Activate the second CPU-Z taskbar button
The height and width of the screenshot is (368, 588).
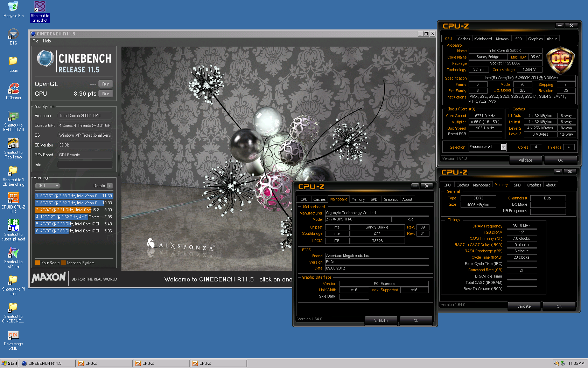pos(162,363)
